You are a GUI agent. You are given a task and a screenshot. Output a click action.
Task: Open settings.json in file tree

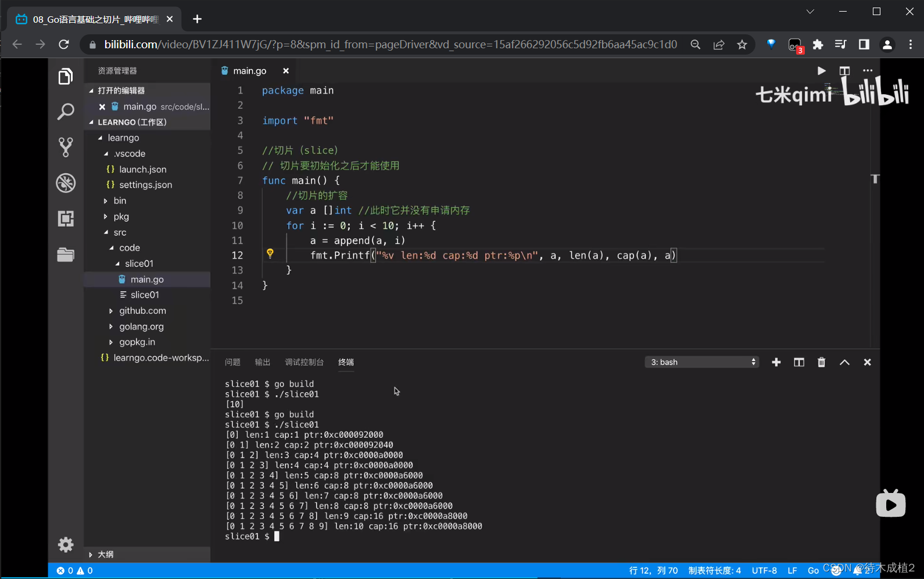click(x=147, y=185)
